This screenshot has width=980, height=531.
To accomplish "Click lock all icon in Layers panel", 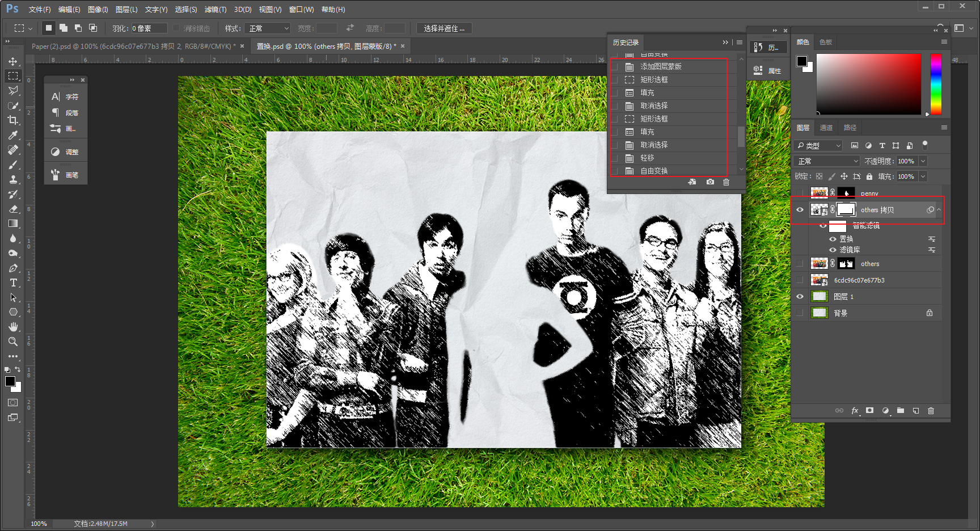I will 869,176.
